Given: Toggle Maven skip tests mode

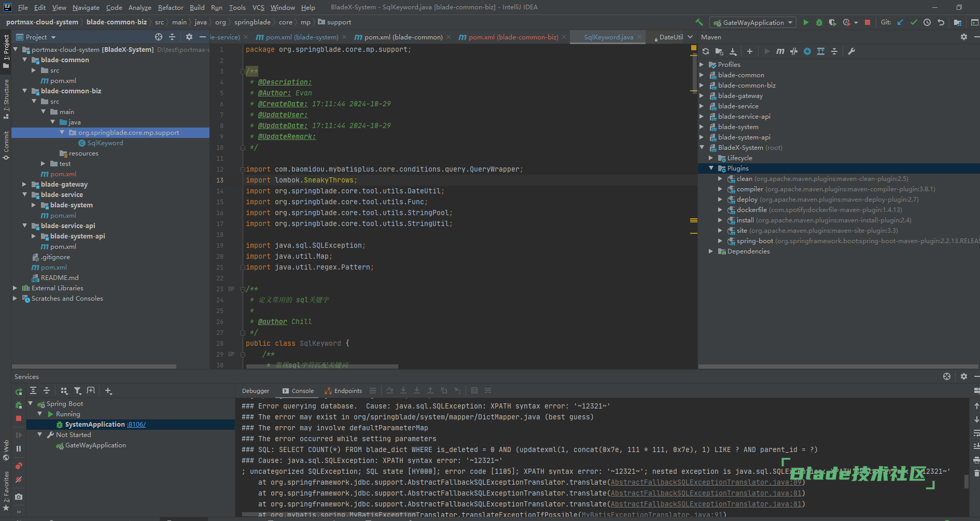Looking at the screenshot, I should [807, 51].
